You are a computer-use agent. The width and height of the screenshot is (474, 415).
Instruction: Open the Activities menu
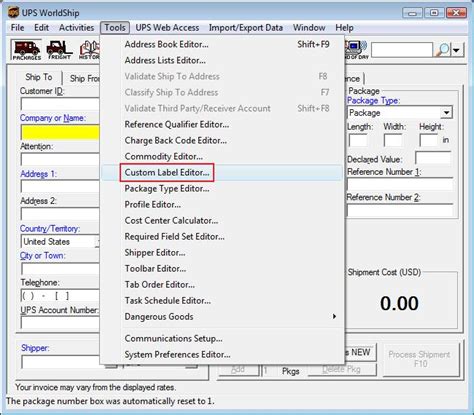point(76,28)
